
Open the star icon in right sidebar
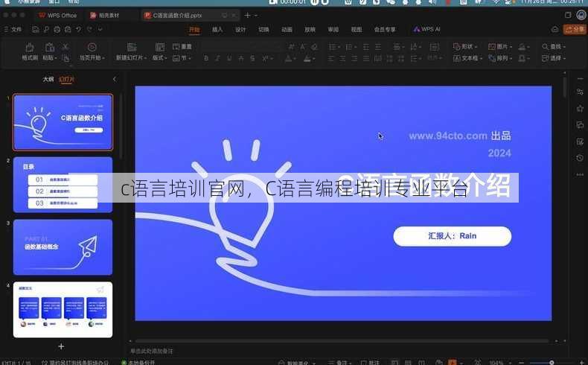point(580,109)
